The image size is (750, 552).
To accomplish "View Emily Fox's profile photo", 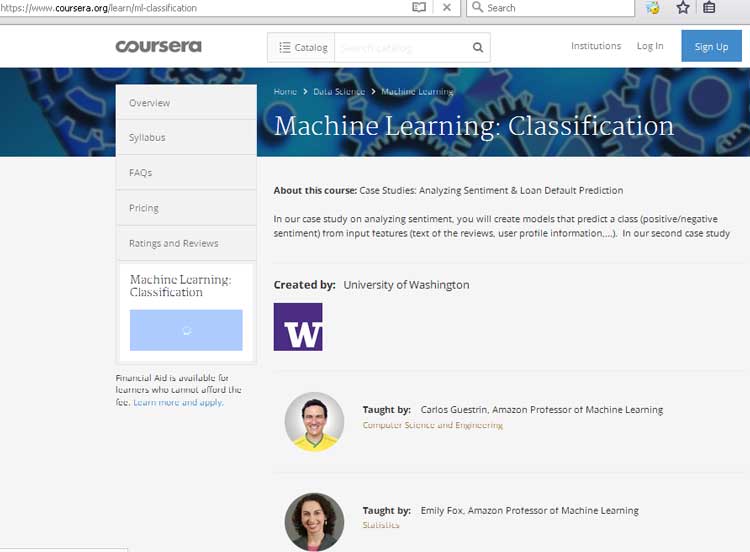I will pyautogui.click(x=314, y=522).
